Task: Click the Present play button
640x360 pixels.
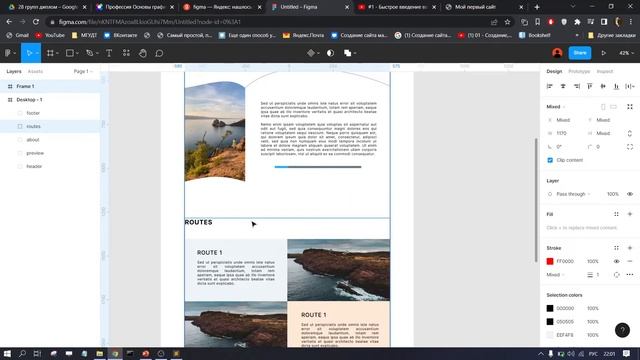Action: [603, 53]
